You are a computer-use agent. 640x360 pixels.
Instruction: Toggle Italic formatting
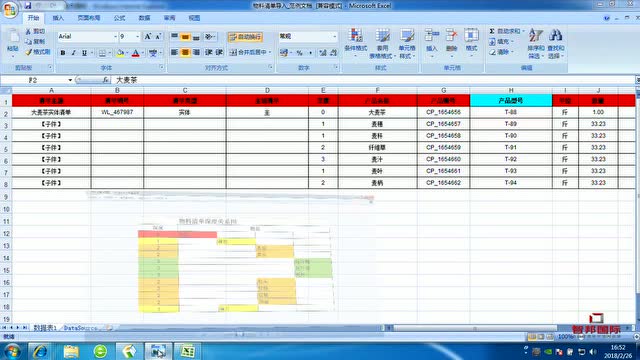coord(73,53)
